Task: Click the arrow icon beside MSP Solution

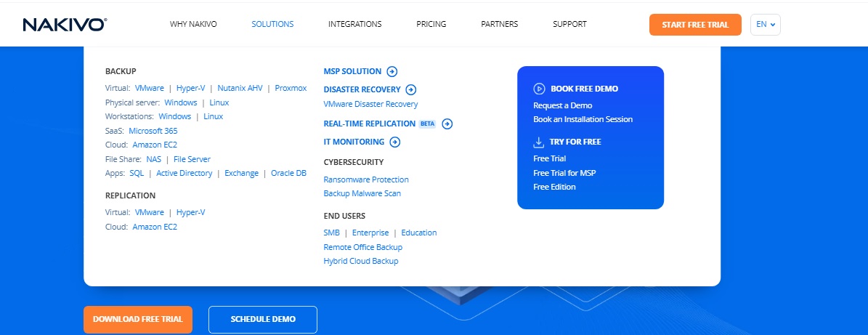Action: pyautogui.click(x=392, y=71)
